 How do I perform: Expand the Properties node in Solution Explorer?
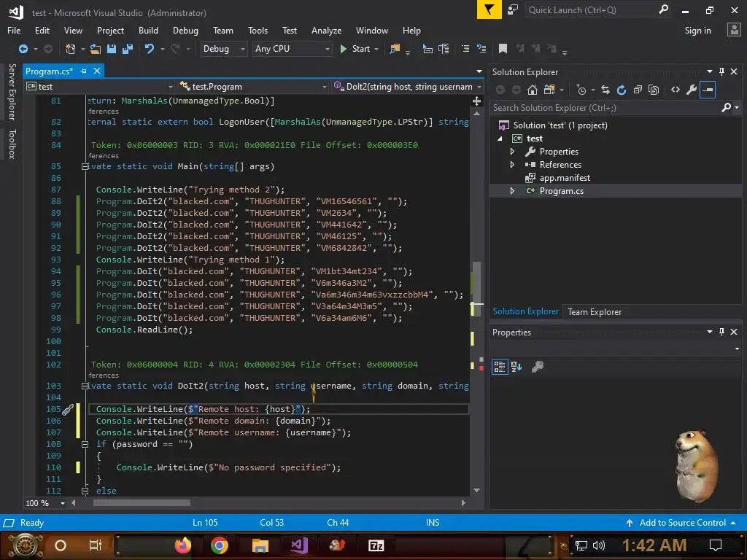(512, 152)
